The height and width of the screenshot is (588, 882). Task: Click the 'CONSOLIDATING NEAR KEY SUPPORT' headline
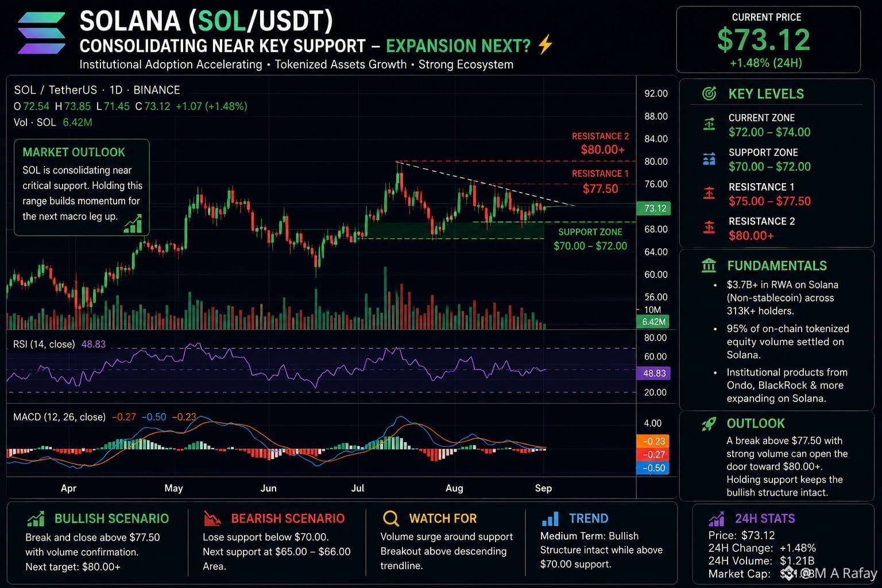click(222, 46)
